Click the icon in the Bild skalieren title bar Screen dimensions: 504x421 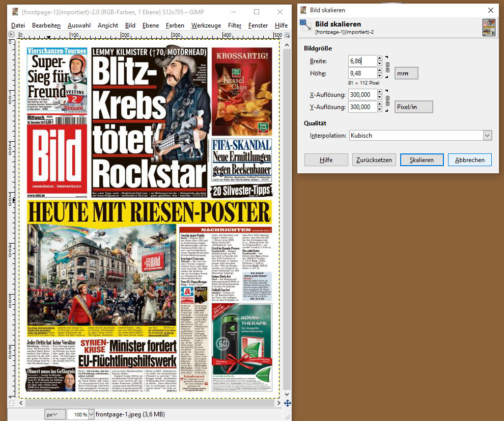[303, 10]
